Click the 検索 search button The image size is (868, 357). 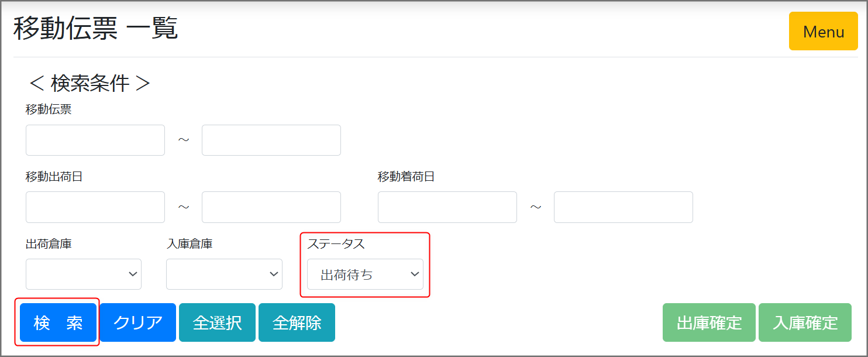(x=58, y=322)
